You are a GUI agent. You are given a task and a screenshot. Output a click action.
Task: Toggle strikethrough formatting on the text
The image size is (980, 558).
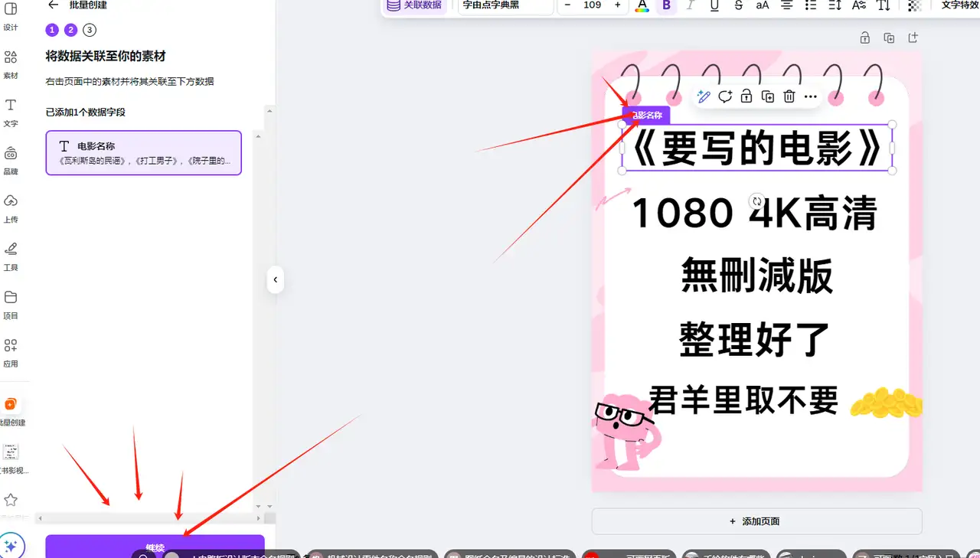click(738, 5)
